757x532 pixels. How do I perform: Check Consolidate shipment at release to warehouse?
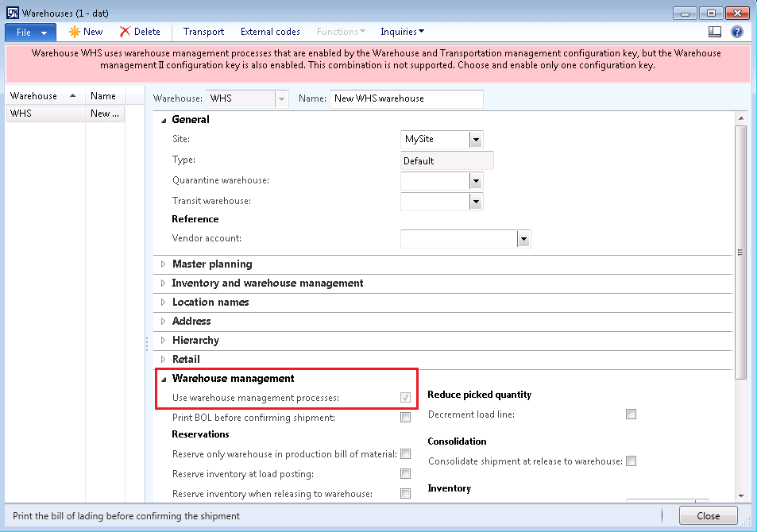point(631,461)
